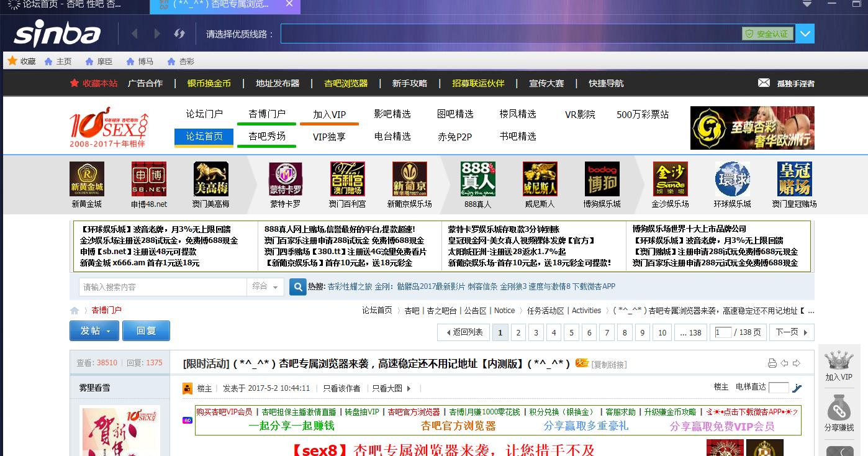
Task: Click the 博狗 bodog sponsor icon
Action: point(602,179)
